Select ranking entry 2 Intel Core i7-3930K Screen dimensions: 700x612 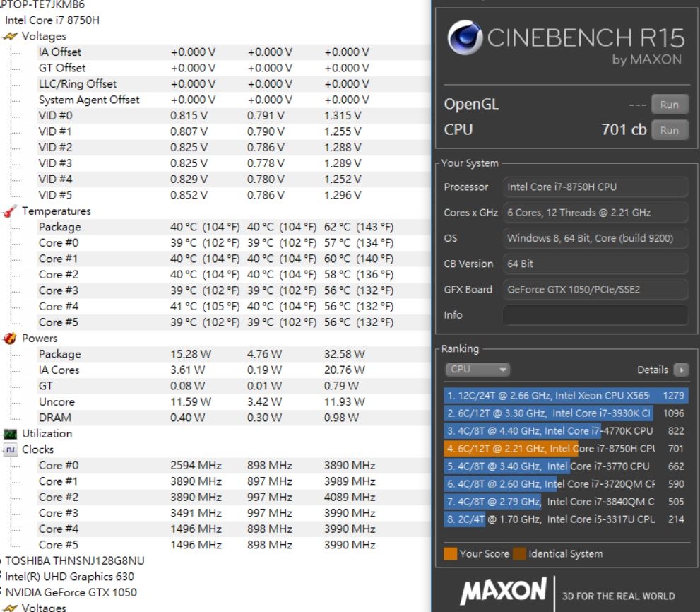tap(566, 413)
